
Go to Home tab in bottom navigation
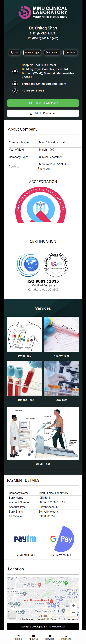point(18,637)
